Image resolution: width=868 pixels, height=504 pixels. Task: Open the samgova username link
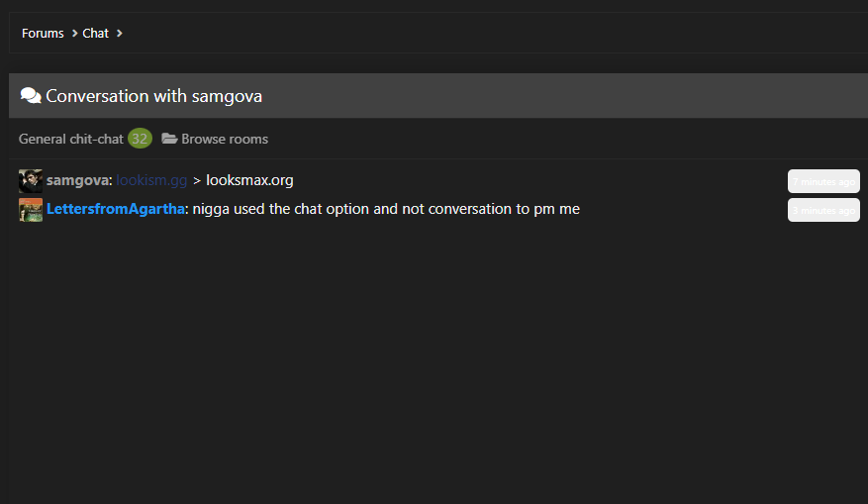[77, 180]
